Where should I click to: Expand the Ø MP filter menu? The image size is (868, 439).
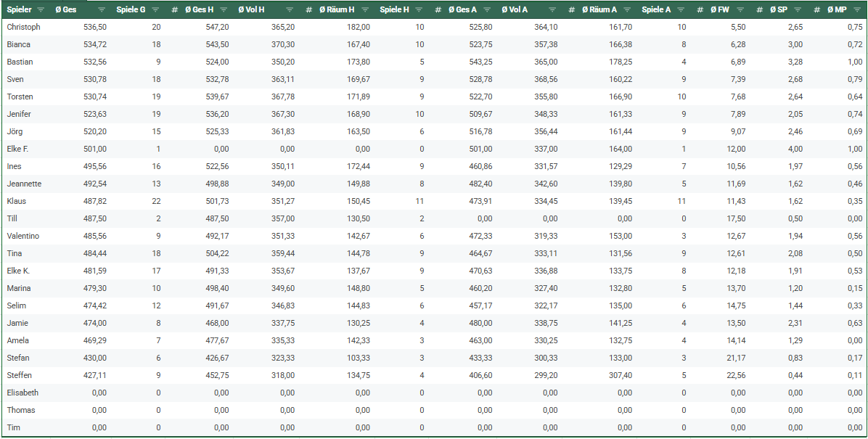click(x=856, y=10)
